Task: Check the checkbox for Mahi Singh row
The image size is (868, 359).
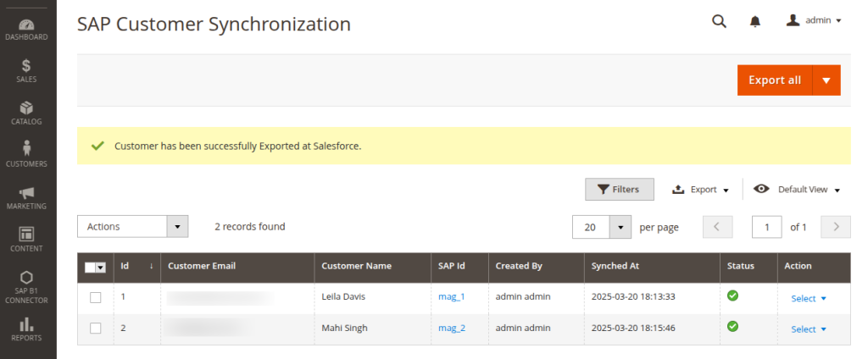Action: pyautogui.click(x=96, y=328)
